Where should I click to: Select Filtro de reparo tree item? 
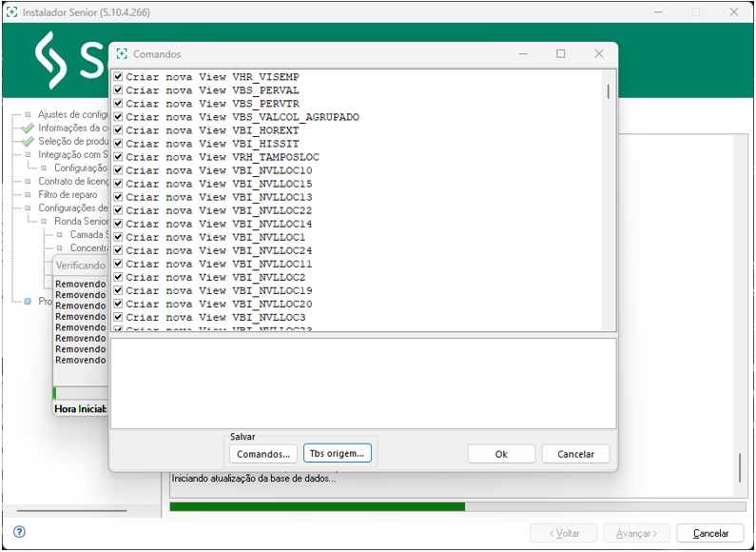coord(68,194)
